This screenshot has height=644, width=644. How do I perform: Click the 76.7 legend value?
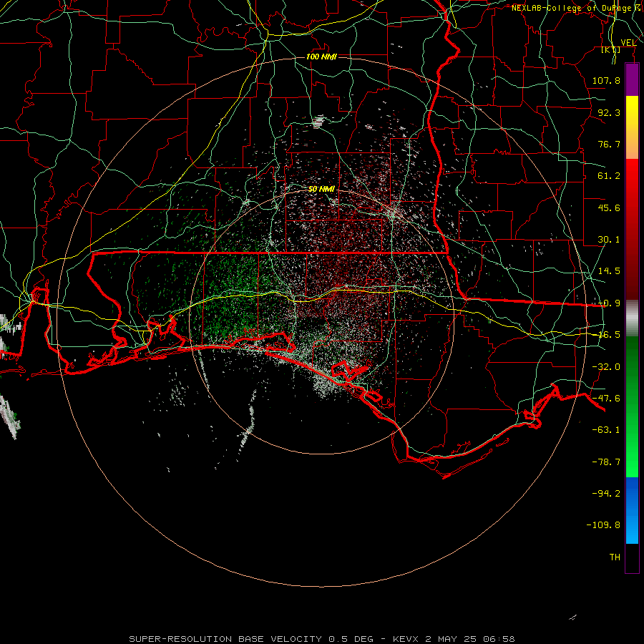[x=609, y=144]
